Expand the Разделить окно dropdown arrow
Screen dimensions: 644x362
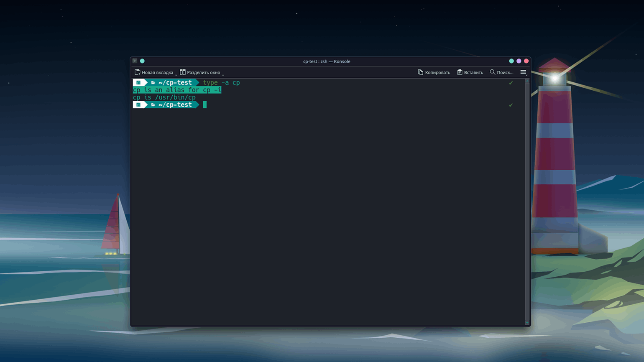pos(223,74)
